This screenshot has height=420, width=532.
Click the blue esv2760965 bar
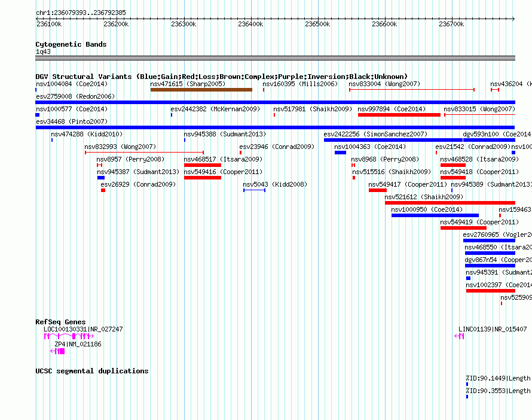489,241
